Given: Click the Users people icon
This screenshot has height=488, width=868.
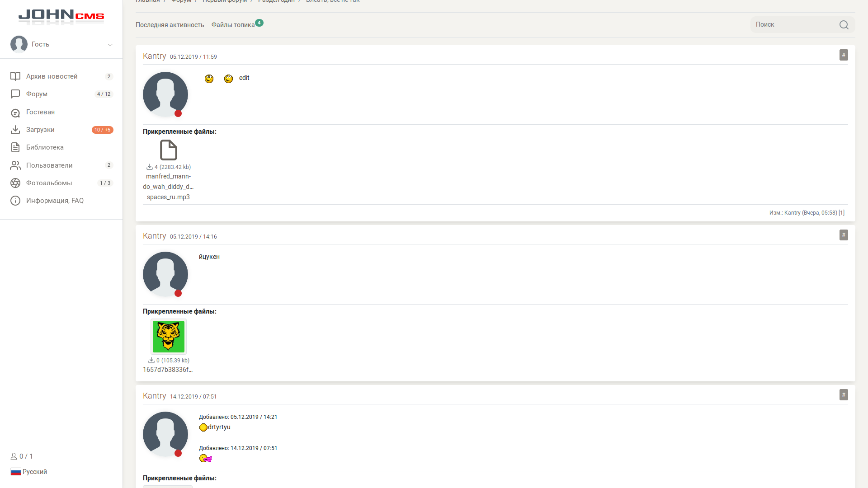Looking at the screenshot, I should pos(15,165).
